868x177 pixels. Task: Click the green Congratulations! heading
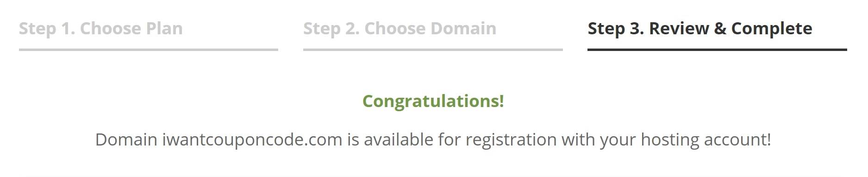[433, 101]
